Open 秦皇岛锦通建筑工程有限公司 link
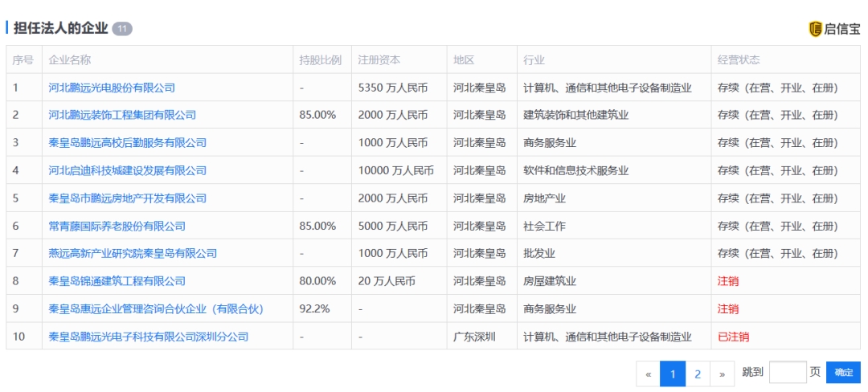 pyautogui.click(x=117, y=281)
